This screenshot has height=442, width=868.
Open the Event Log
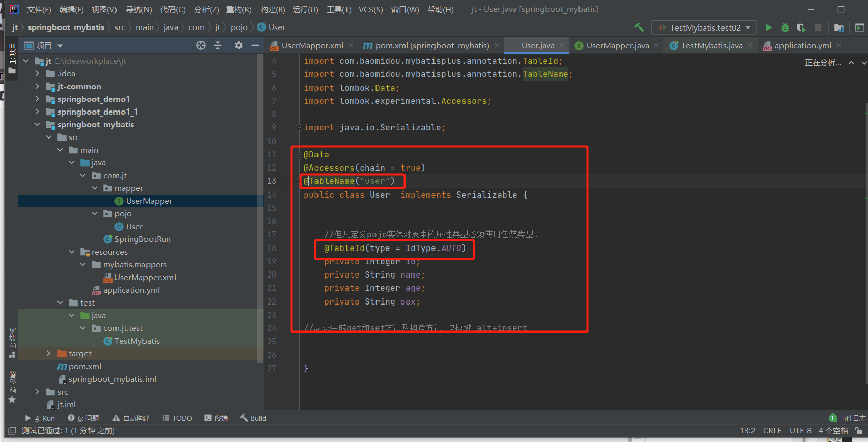coord(848,418)
